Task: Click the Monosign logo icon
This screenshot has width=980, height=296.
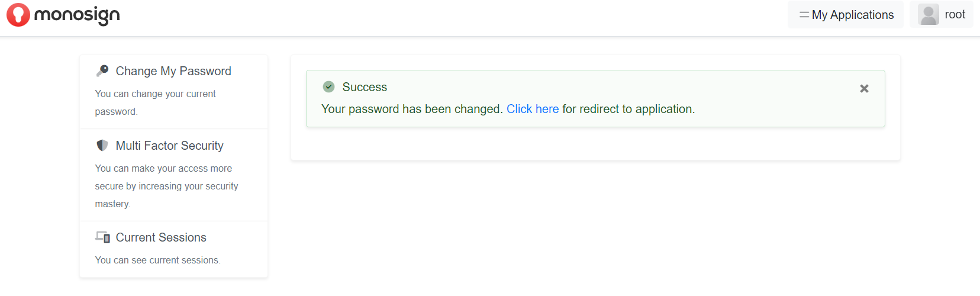Action: pyautogui.click(x=18, y=15)
